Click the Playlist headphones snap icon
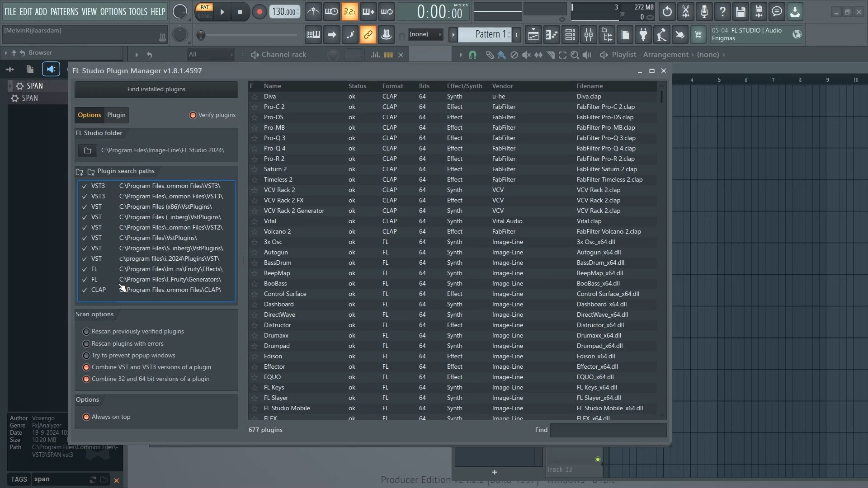Viewport: 868px width, 488px height. pos(472,55)
